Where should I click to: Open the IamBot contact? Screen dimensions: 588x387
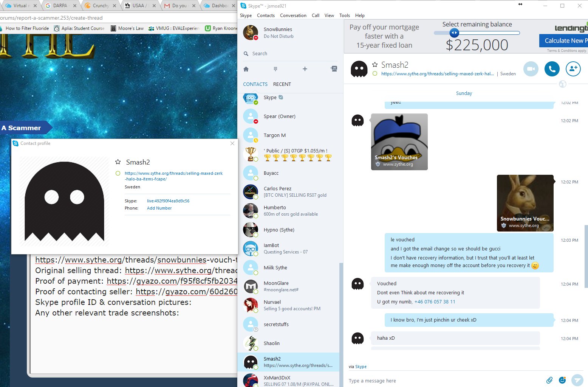coord(288,249)
